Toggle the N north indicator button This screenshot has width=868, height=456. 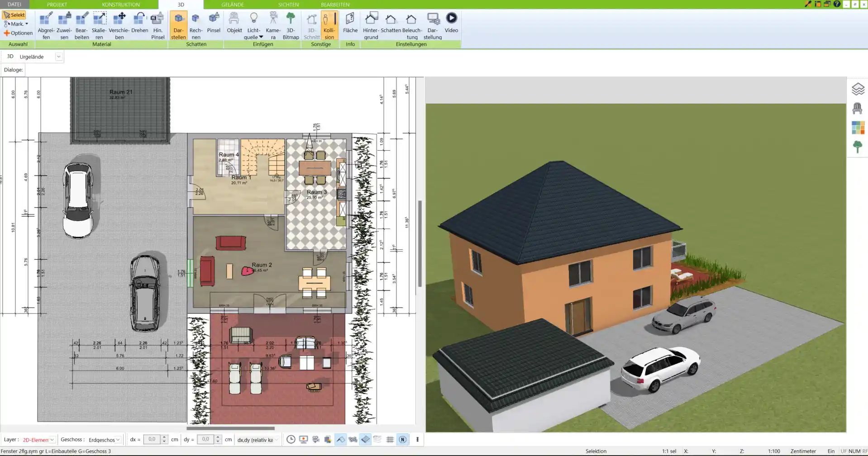coord(402,439)
